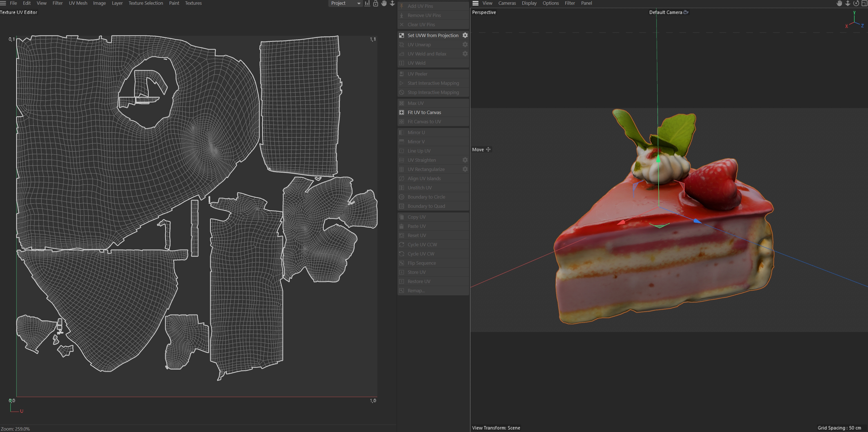Open the viewport Display menu
The width and height of the screenshot is (868, 432).
529,3
